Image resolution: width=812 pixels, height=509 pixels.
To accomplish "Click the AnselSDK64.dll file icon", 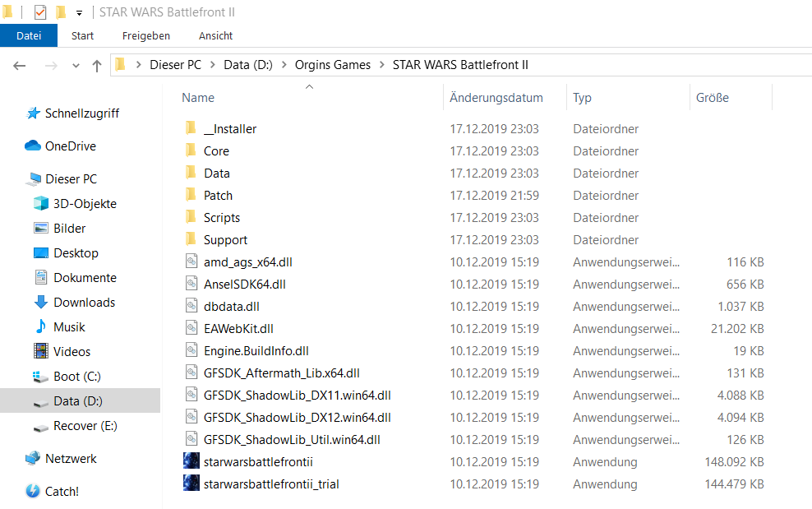I will (x=191, y=284).
